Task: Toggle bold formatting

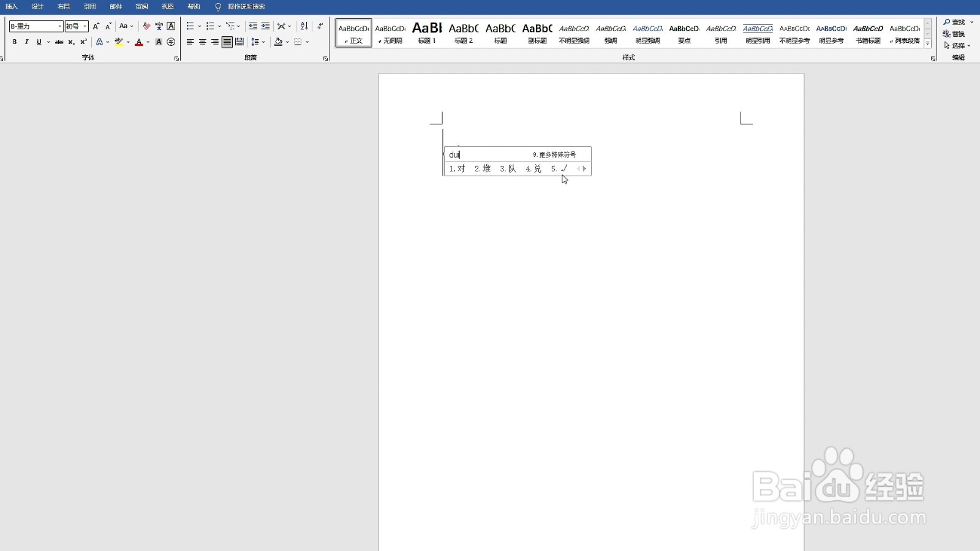Action: click(x=15, y=42)
